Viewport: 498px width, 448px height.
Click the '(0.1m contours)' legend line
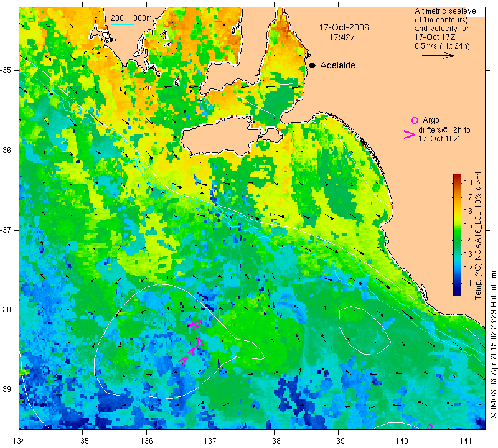click(x=441, y=20)
